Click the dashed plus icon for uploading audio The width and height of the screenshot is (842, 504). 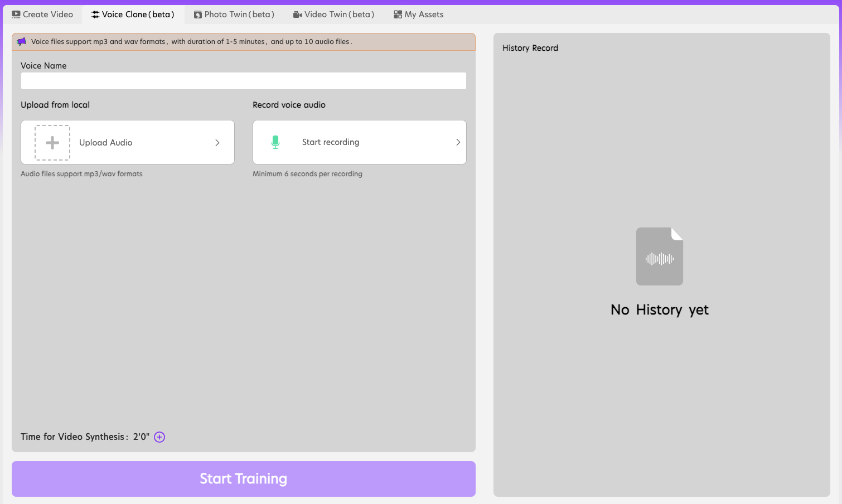pyautogui.click(x=52, y=143)
